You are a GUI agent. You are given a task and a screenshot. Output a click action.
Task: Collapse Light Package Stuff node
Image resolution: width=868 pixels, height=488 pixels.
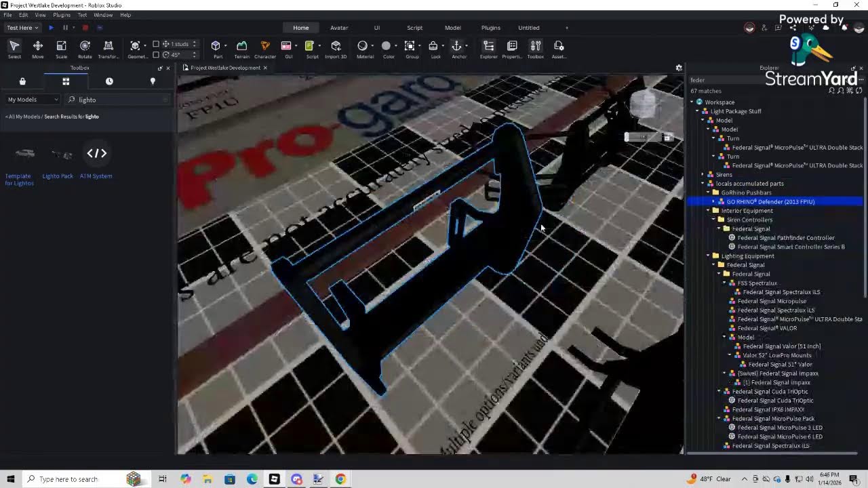pos(697,111)
